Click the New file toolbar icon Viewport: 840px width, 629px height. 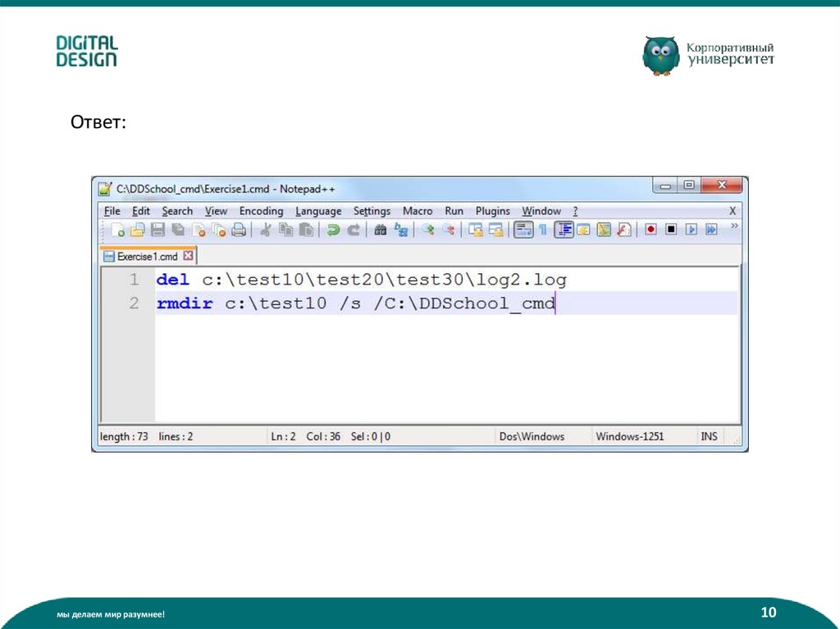coord(118,230)
